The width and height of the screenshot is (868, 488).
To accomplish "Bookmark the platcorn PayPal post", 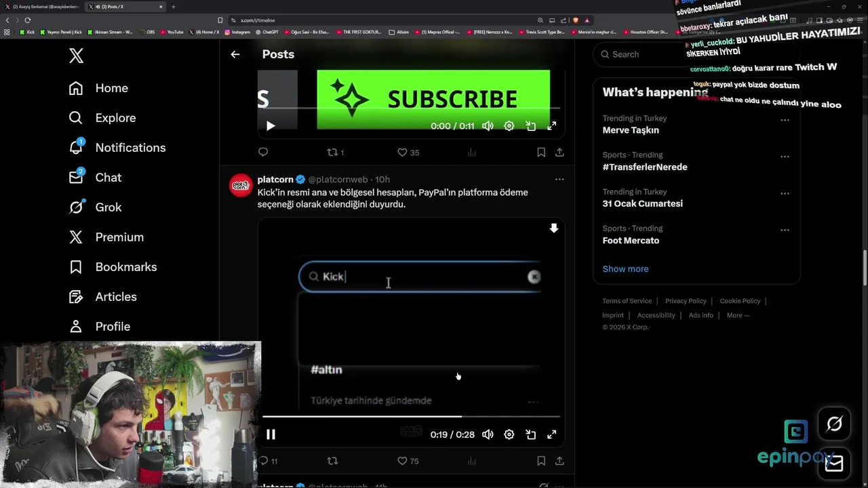I will [541, 461].
